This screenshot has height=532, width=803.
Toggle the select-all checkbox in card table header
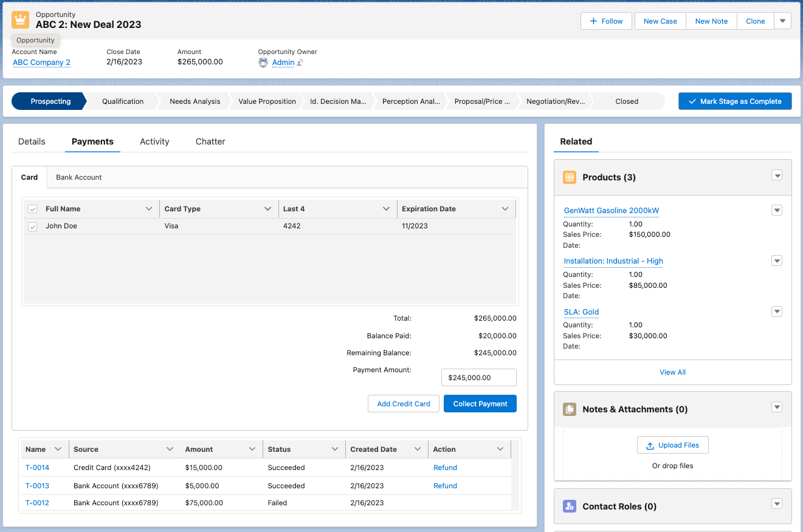coord(32,208)
